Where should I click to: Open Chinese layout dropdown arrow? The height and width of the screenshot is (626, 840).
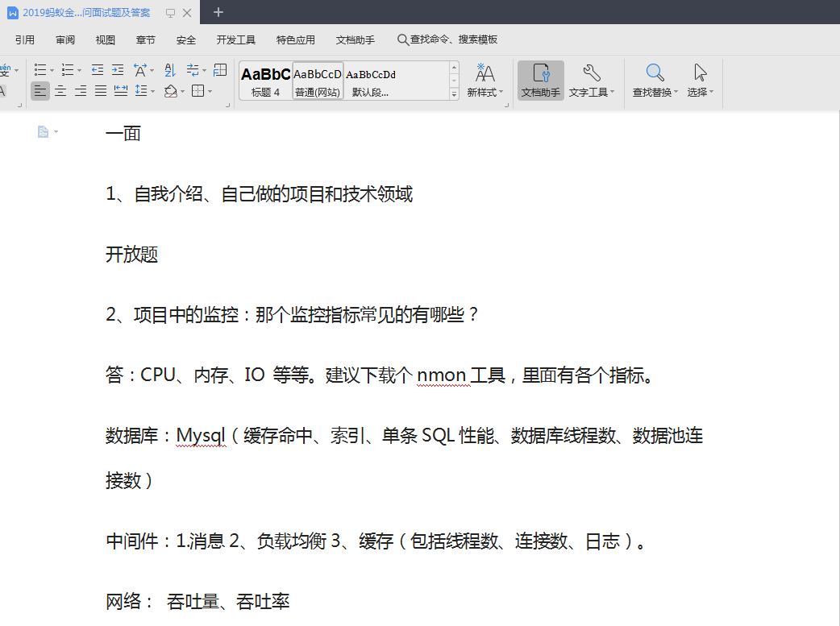tap(152, 70)
